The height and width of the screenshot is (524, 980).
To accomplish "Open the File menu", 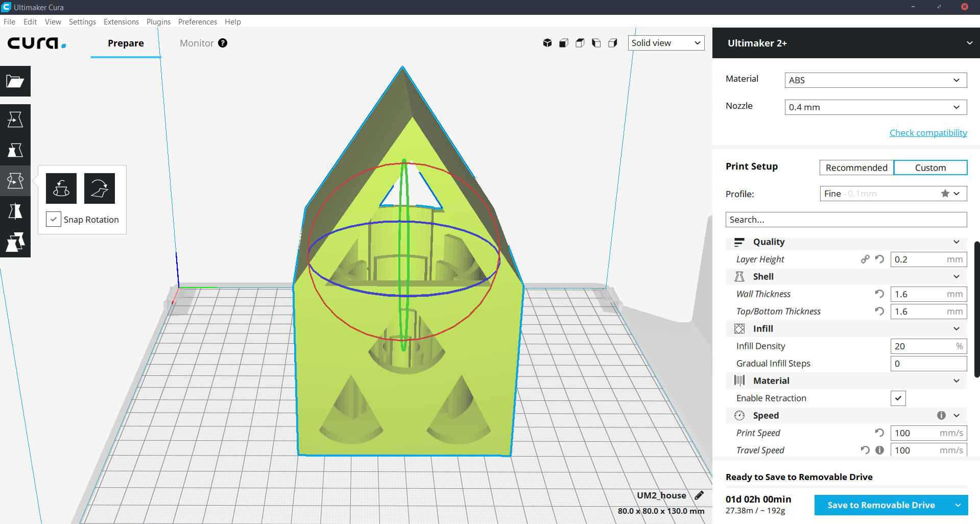I will point(9,22).
